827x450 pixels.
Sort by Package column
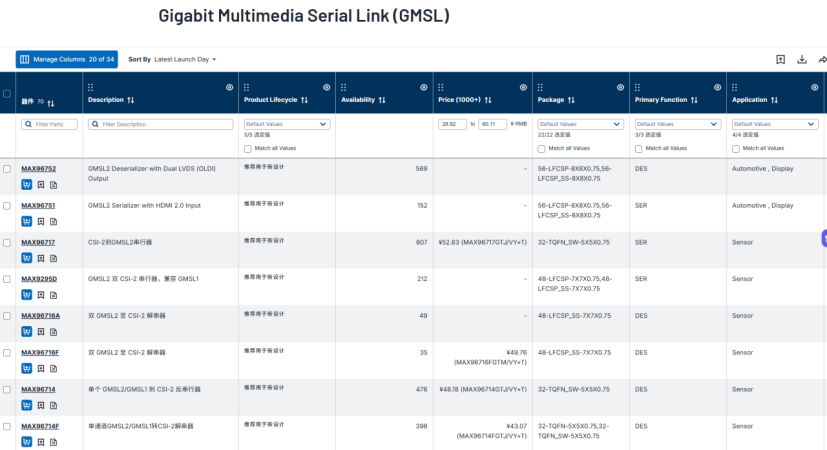571,100
